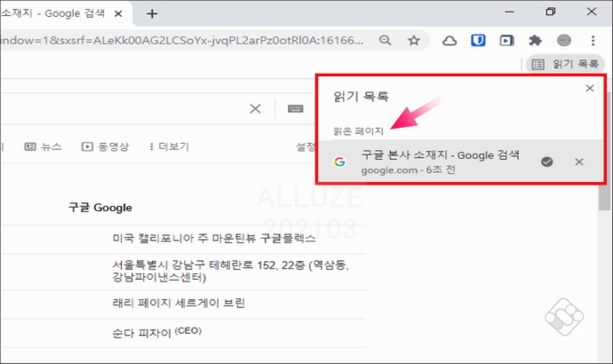The image size is (613, 364).
Task: Select the 서울특별시 강남구 테헤란로 152 address
Action: 231,271
